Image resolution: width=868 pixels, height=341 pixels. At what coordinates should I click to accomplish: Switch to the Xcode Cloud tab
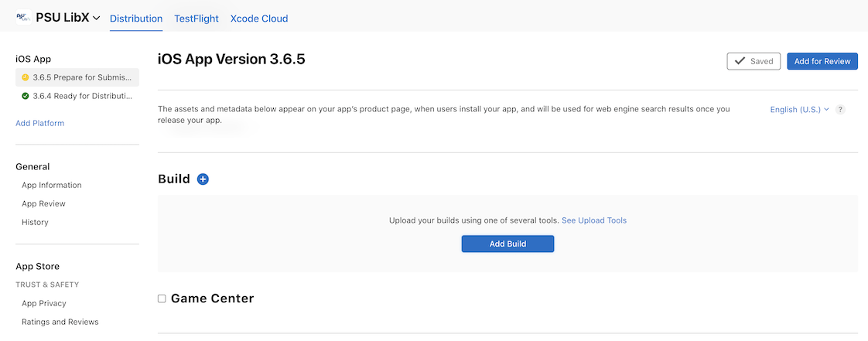click(259, 19)
